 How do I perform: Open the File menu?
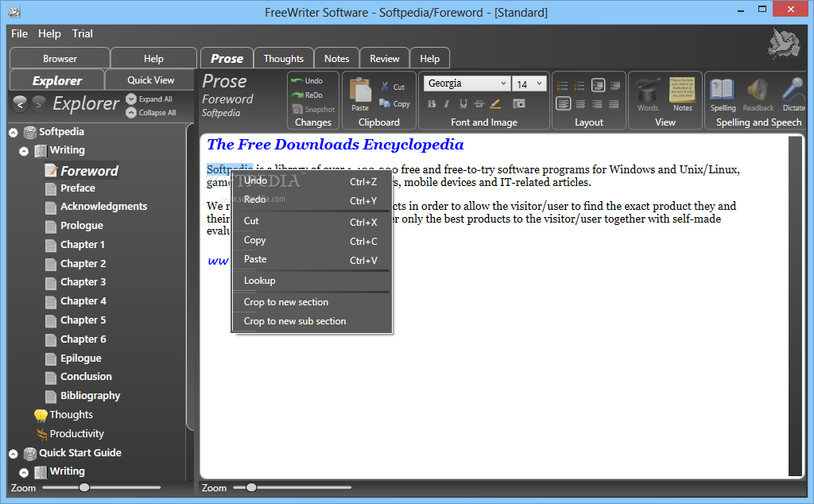pyautogui.click(x=19, y=33)
